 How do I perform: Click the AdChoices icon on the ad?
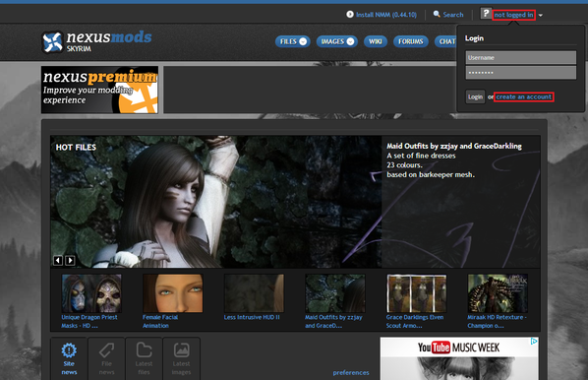[x=534, y=341]
